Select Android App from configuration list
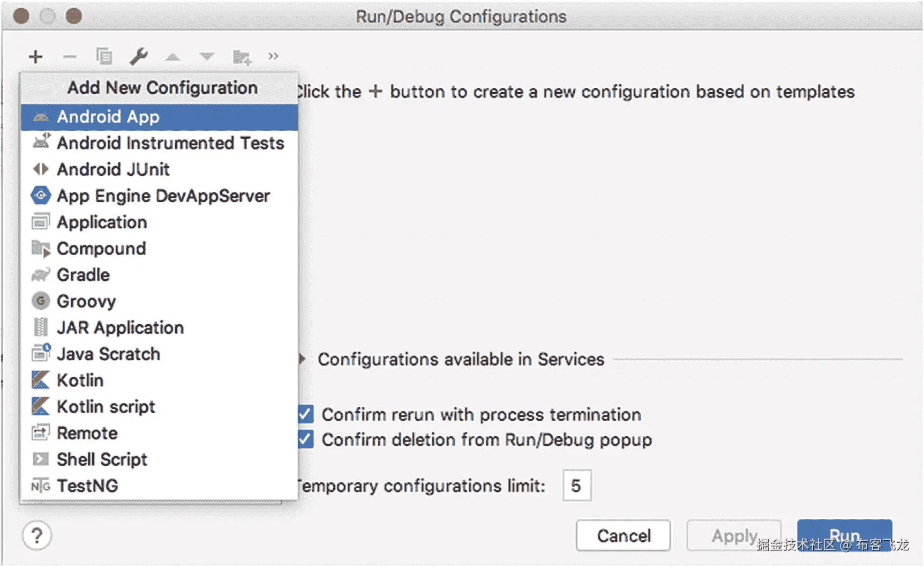 (108, 117)
